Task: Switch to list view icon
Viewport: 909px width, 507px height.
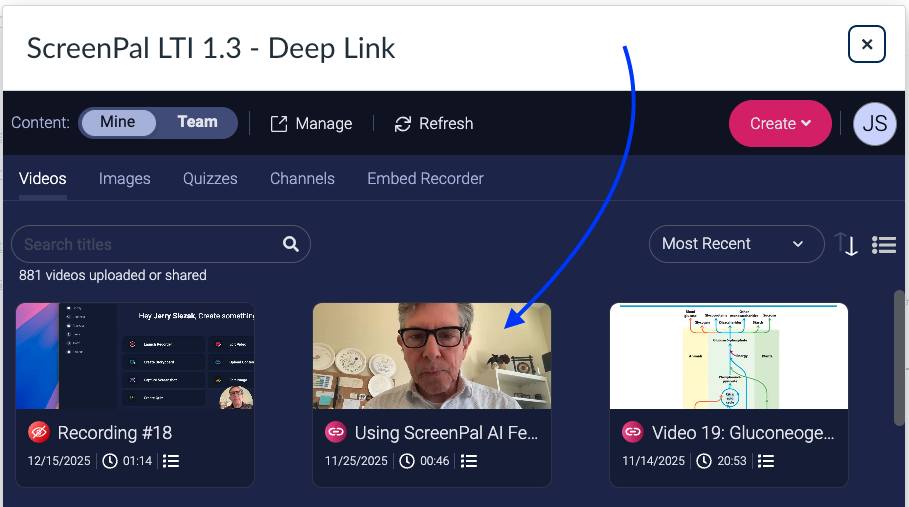Action: point(884,245)
